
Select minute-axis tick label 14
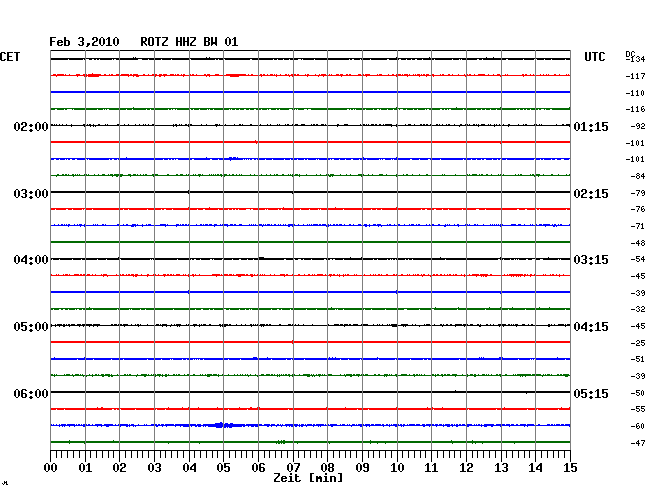click(535, 467)
